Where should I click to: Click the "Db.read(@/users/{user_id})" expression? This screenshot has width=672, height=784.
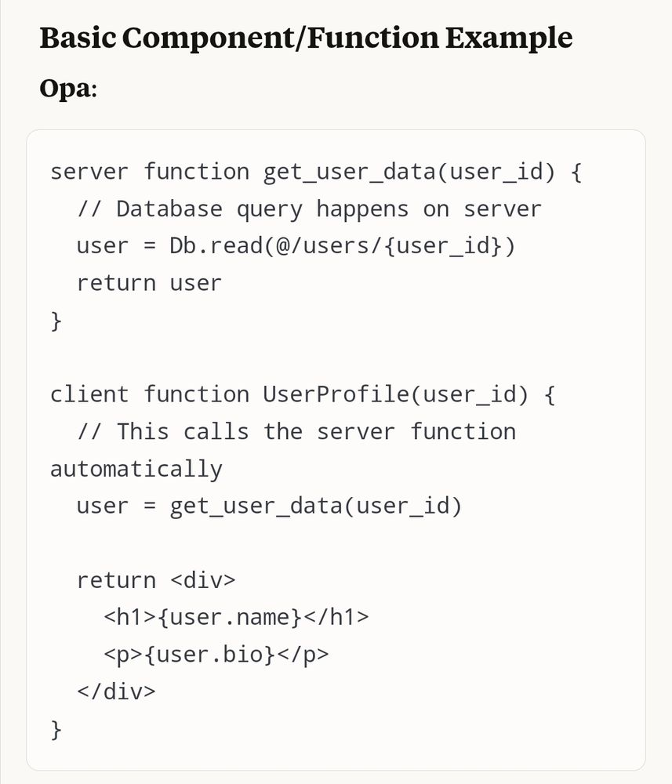[343, 246]
